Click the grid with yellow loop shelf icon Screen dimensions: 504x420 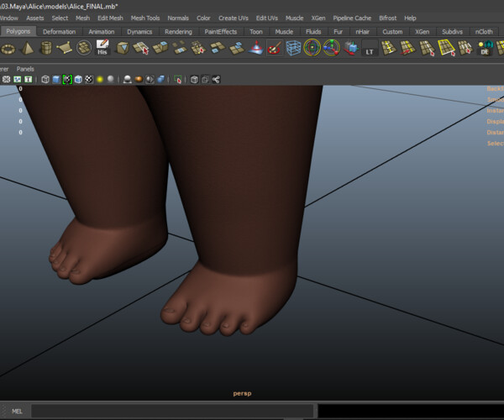[x=389, y=48]
